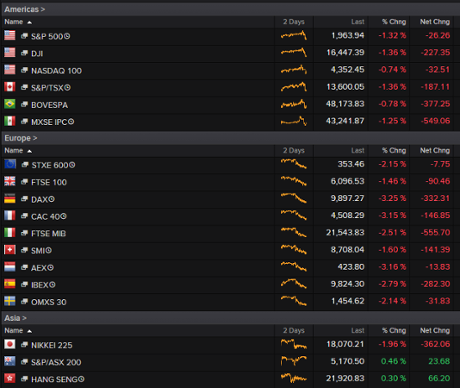The image size is (460, 388).
Task: Click the Italian flag beside FTSE MIB
Action: tap(10, 232)
